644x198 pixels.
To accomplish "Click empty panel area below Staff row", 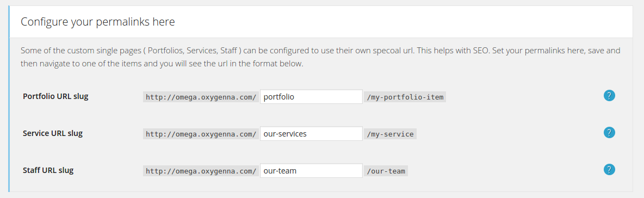I will tap(320, 185).
